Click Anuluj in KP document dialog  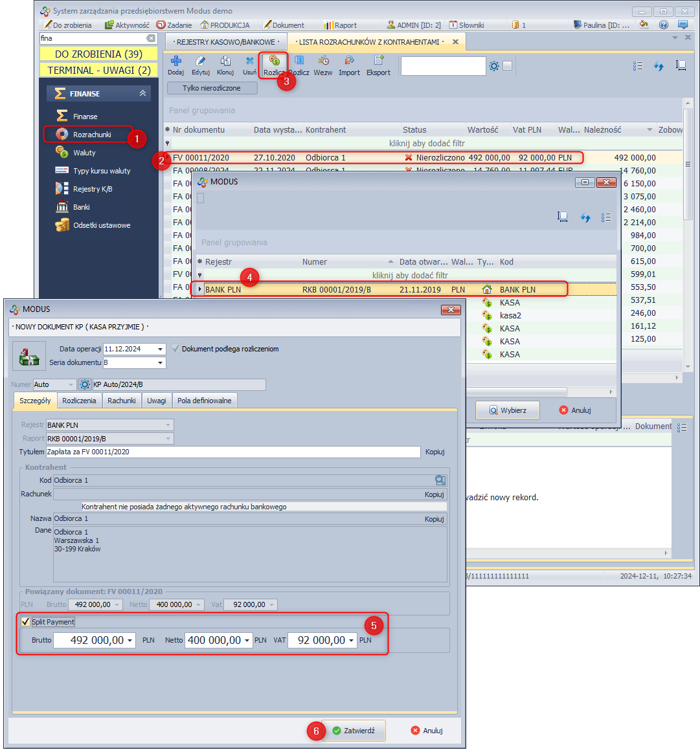[427, 731]
